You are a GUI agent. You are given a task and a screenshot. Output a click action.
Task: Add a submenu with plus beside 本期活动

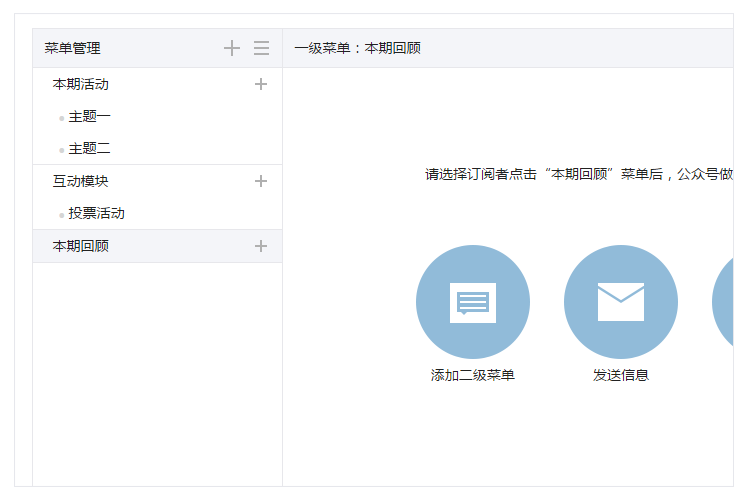pos(261,84)
